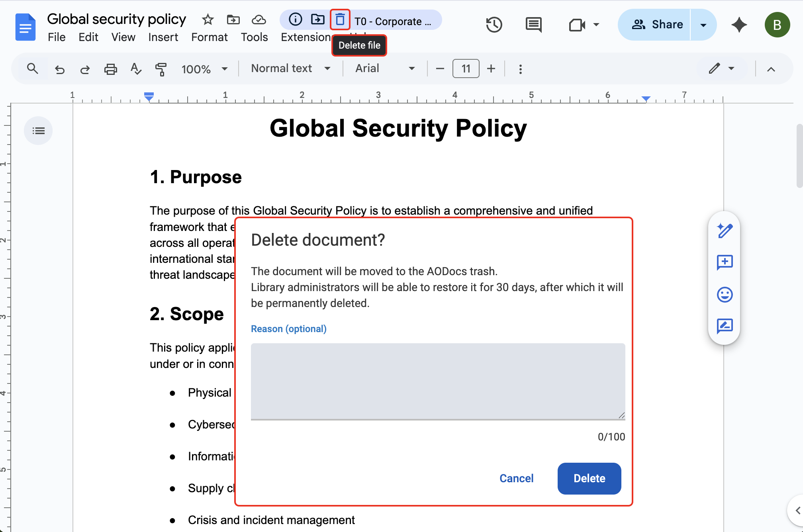Click the T0 - Corporate library label
This screenshot has height=532, width=803.
(393, 22)
